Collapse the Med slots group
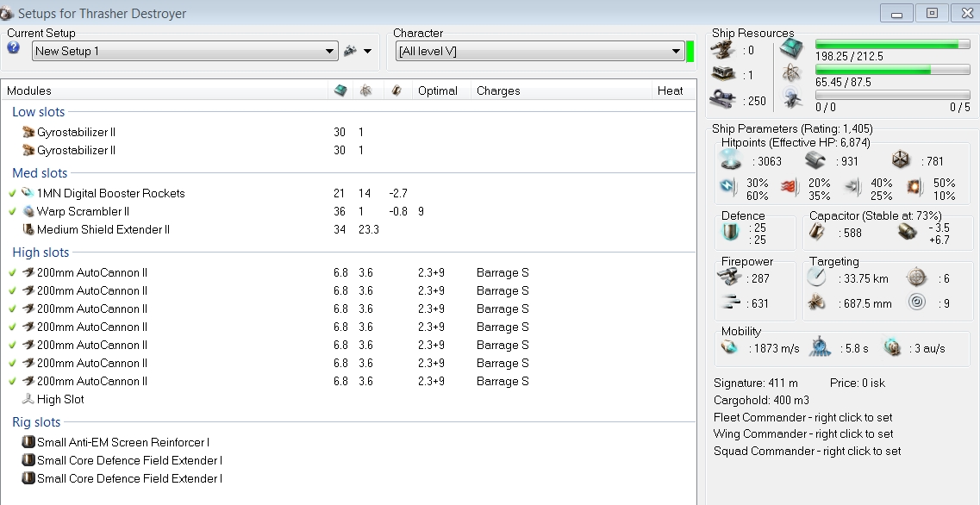980x505 pixels. pos(40,172)
